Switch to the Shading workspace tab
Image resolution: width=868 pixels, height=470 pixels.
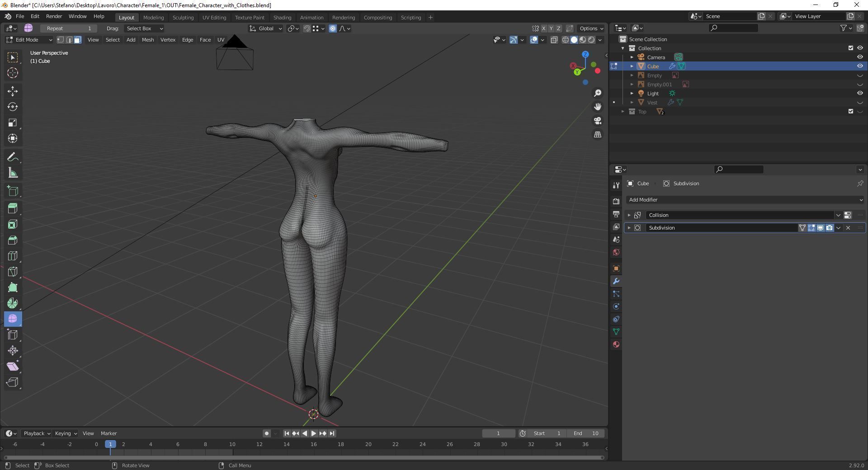pyautogui.click(x=282, y=18)
